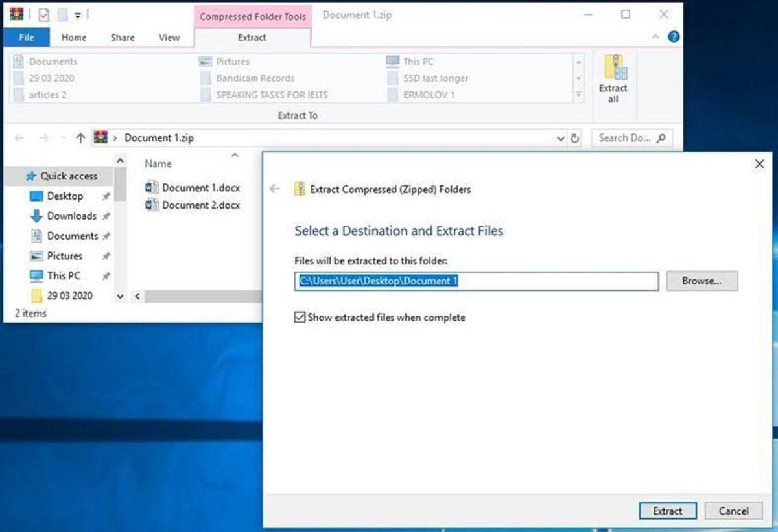Click the address bar path chevron
Screen dimensions: 778x532
(115, 138)
